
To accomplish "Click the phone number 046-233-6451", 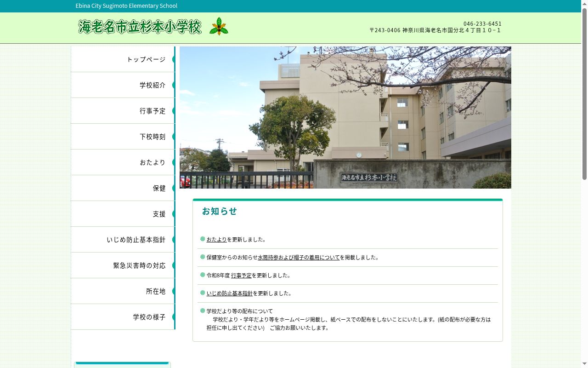I will (x=482, y=24).
